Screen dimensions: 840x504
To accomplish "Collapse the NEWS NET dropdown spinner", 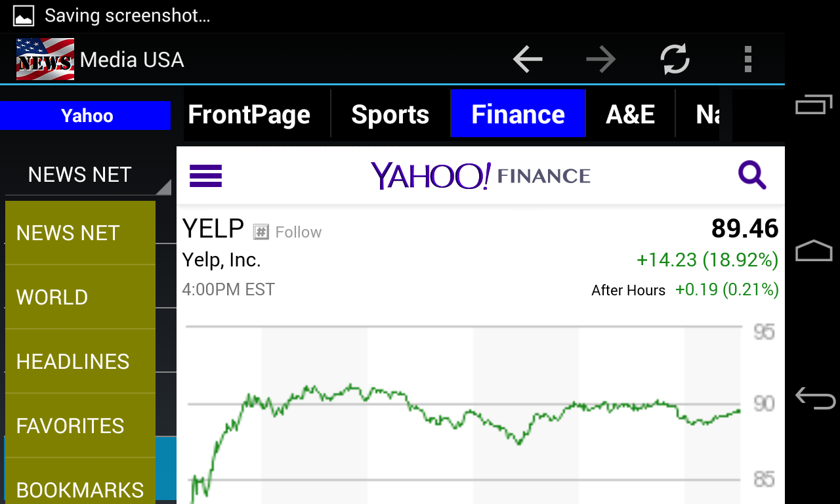I will coord(87,175).
